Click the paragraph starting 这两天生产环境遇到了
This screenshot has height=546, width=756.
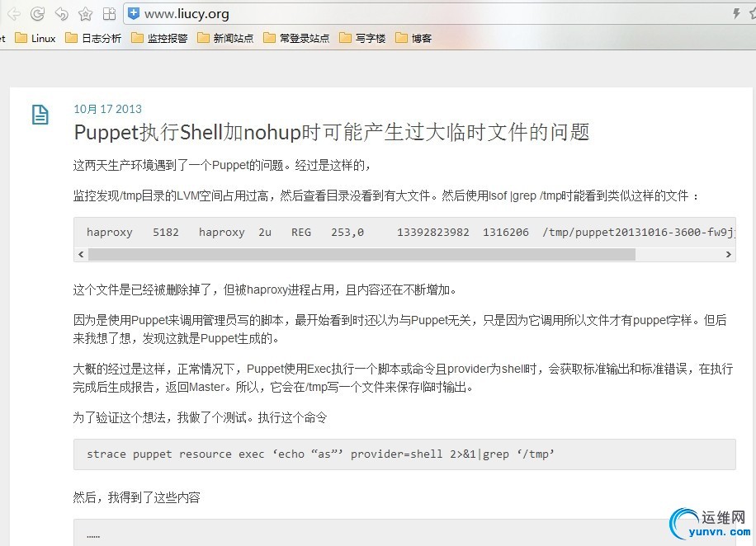[x=222, y=165]
